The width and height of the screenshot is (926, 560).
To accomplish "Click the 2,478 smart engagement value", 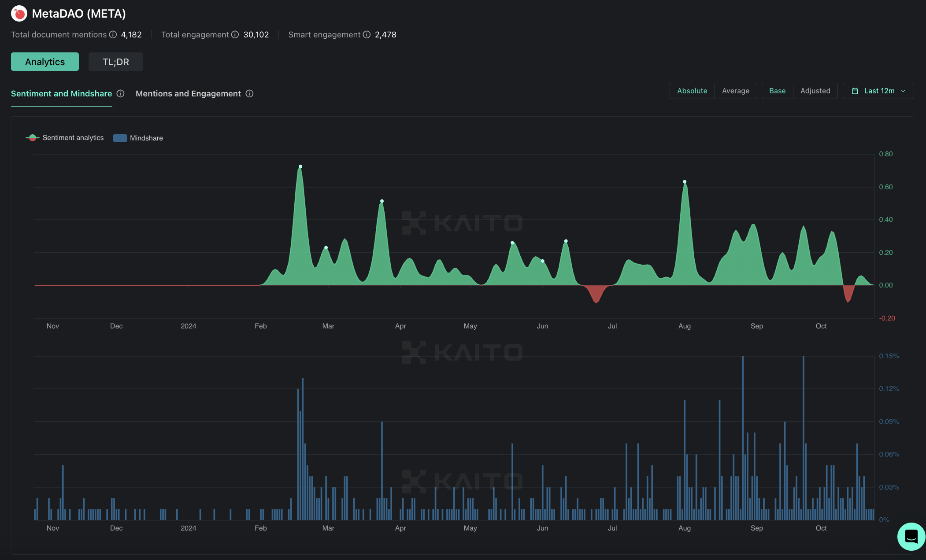I will 385,34.
